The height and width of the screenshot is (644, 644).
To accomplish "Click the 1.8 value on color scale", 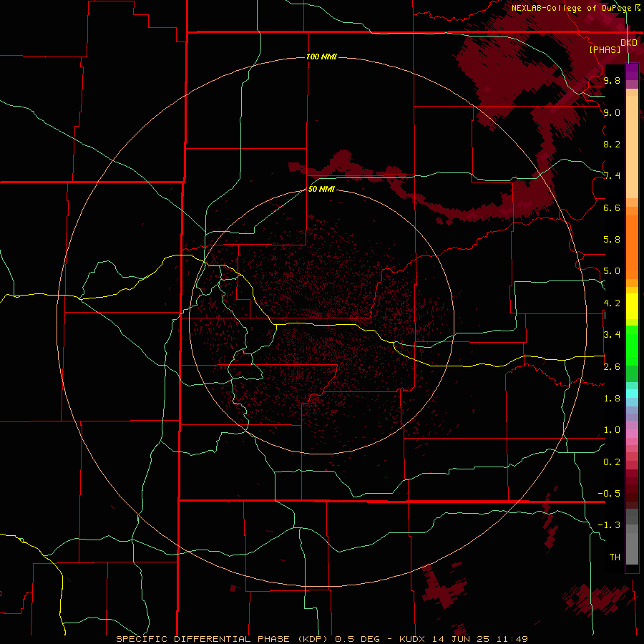I will click(612, 399).
